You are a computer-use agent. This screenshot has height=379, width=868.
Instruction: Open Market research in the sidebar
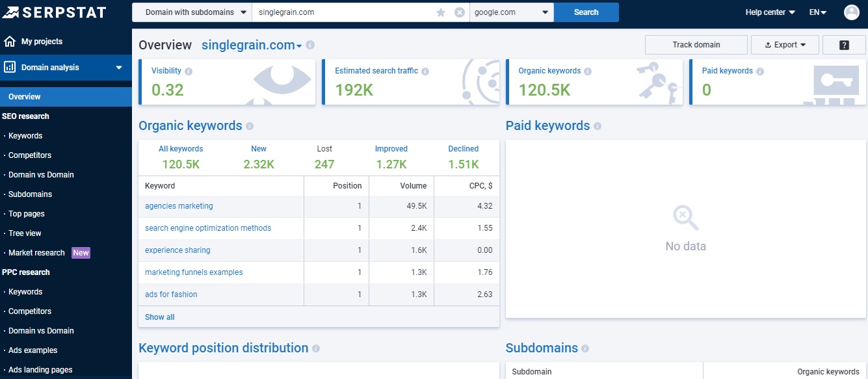36,253
